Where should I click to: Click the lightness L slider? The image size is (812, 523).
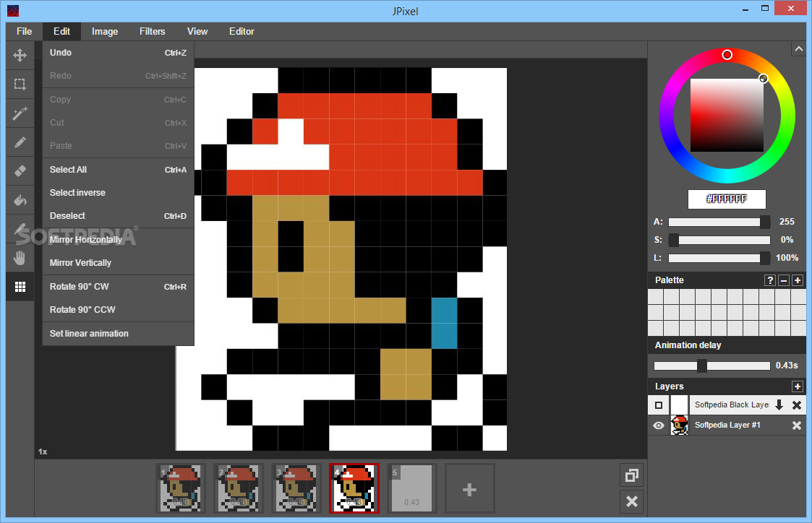(x=719, y=258)
